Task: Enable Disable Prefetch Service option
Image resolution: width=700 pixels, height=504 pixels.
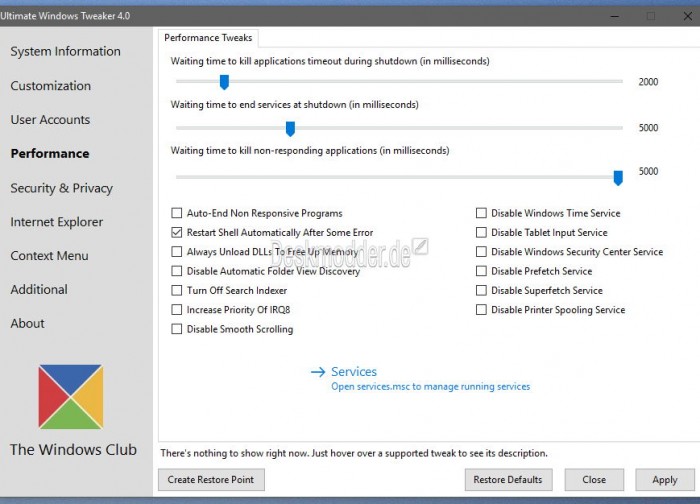Action: click(x=481, y=271)
